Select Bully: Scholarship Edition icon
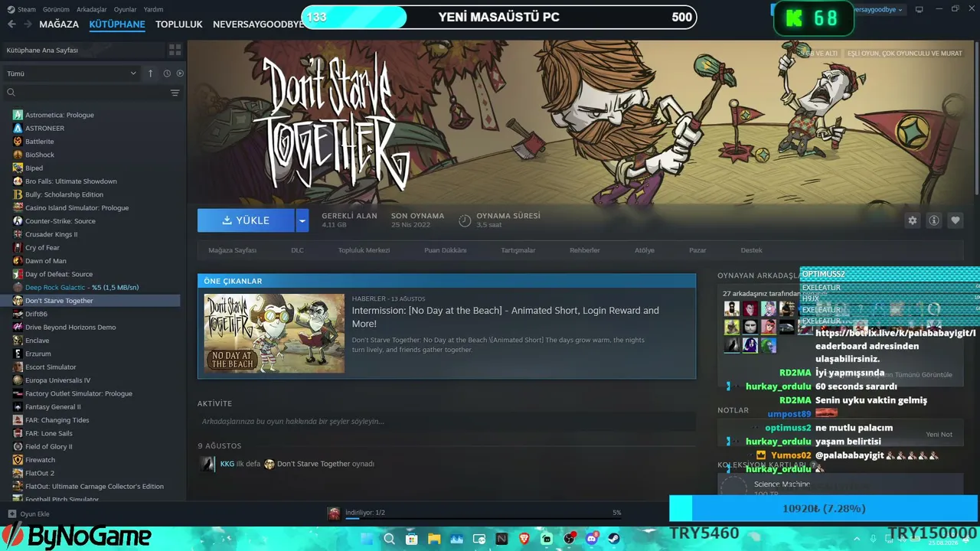 [x=18, y=194]
